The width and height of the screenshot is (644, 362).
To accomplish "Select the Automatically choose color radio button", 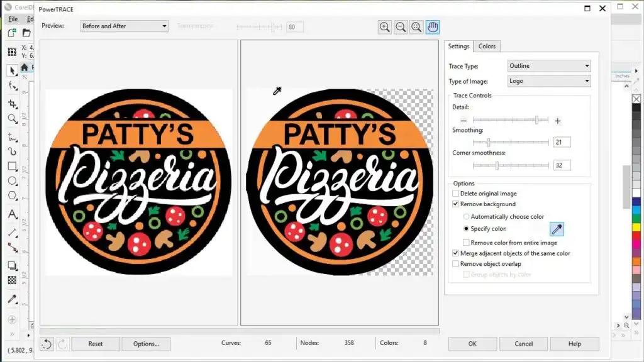I will point(465,216).
